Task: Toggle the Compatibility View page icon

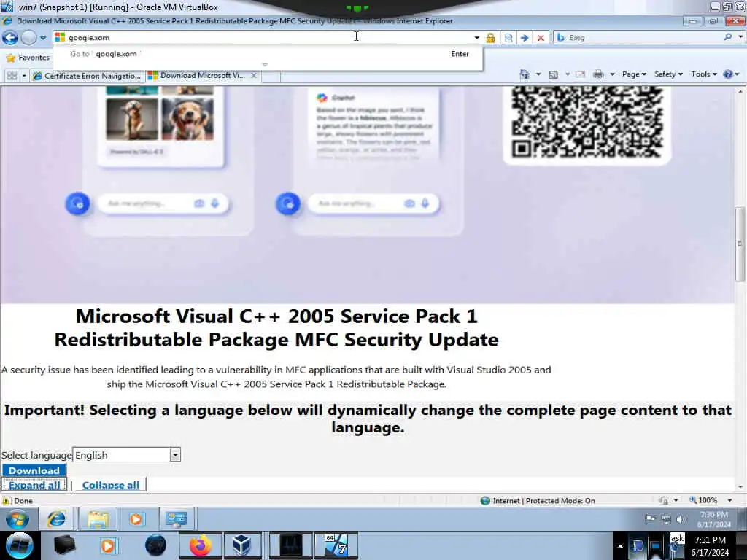Action: (508, 38)
